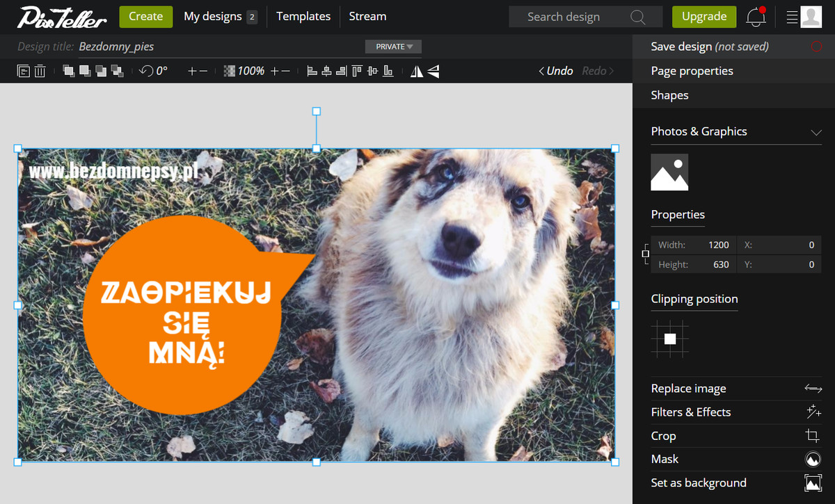
Task: Select the www.bezdomnepsy.pl text
Action: [114, 170]
